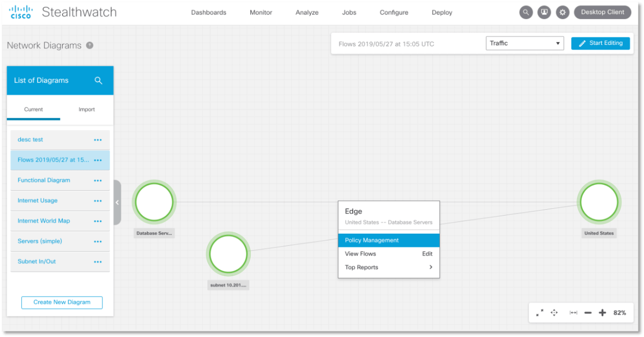This screenshot has width=644, height=337.
Task: Open the settings gear icon
Action: [563, 12]
